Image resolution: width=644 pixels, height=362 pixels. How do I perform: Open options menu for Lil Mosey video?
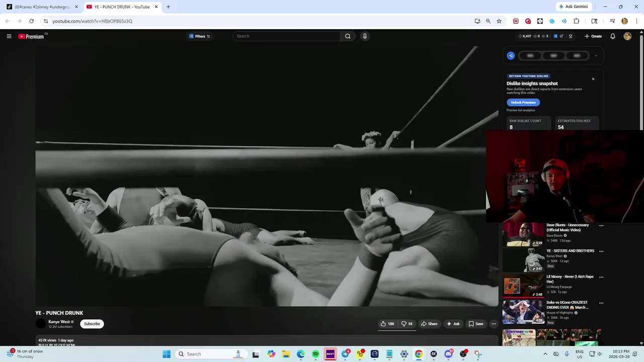coord(601,277)
